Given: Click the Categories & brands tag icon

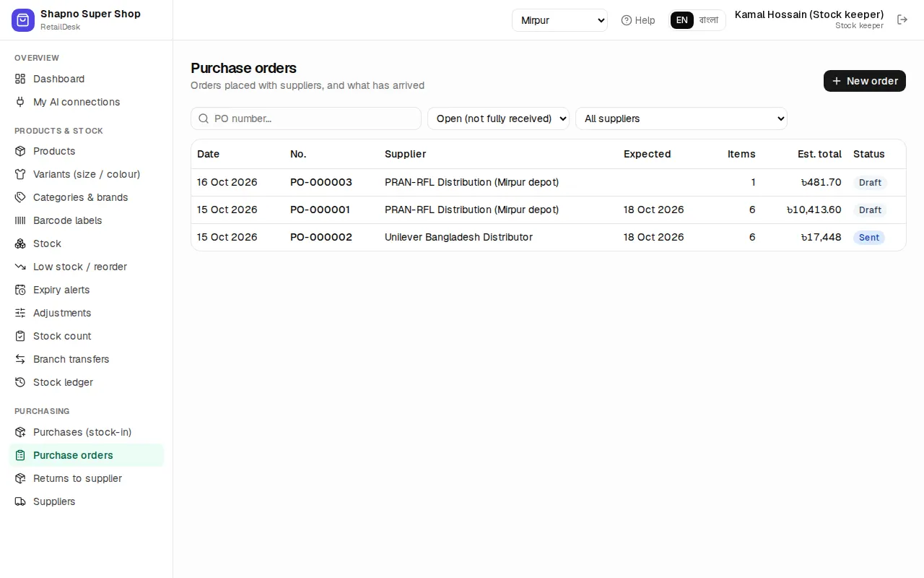Looking at the screenshot, I should (20, 197).
